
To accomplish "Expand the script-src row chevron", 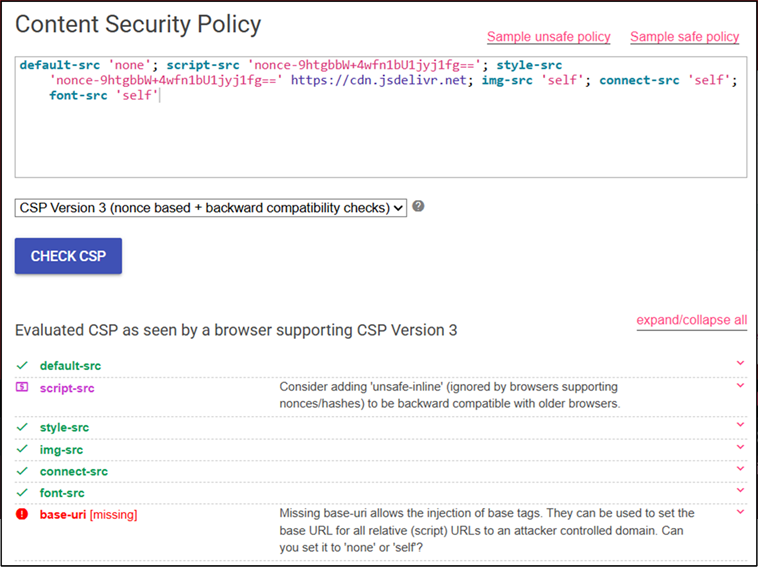I will [x=740, y=385].
